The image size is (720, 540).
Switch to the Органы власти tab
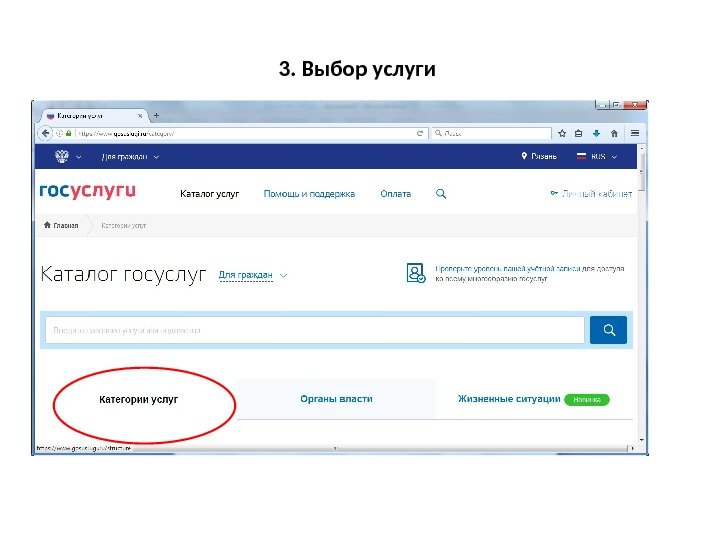tap(336, 399)
